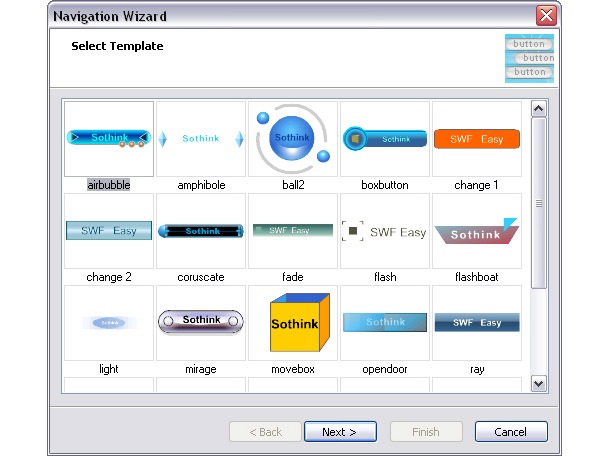Select the flash template thumbnail
The height and width of the screenshot is (456, 608).
385,231
